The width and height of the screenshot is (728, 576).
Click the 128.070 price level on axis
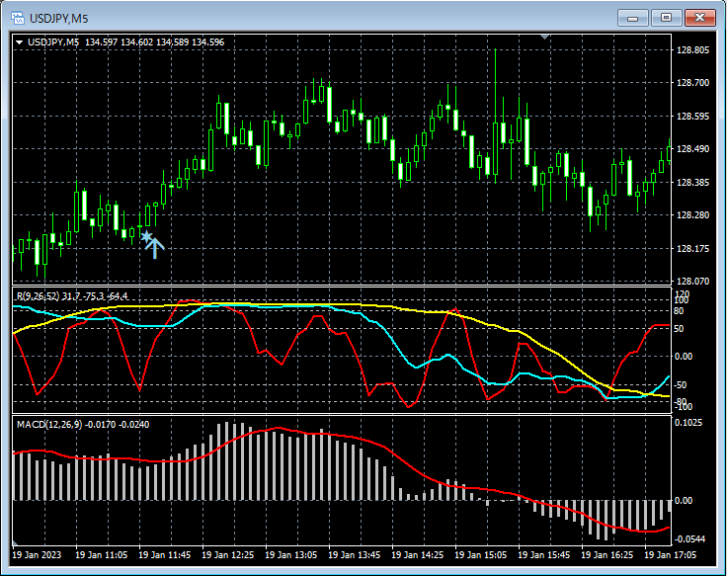[x=690, y=281]
